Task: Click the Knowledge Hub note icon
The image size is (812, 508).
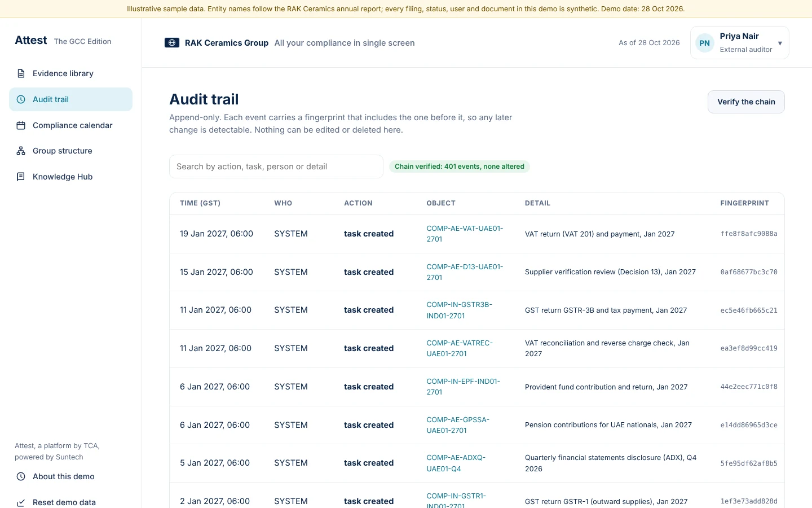Action: click(21, 177)
